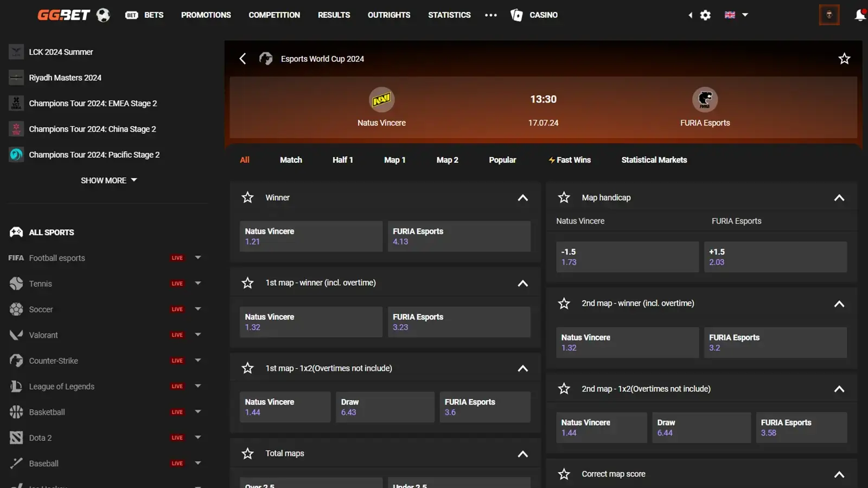Collapse the Total maps market
The image size is (868, 488).
click(522, 454)
